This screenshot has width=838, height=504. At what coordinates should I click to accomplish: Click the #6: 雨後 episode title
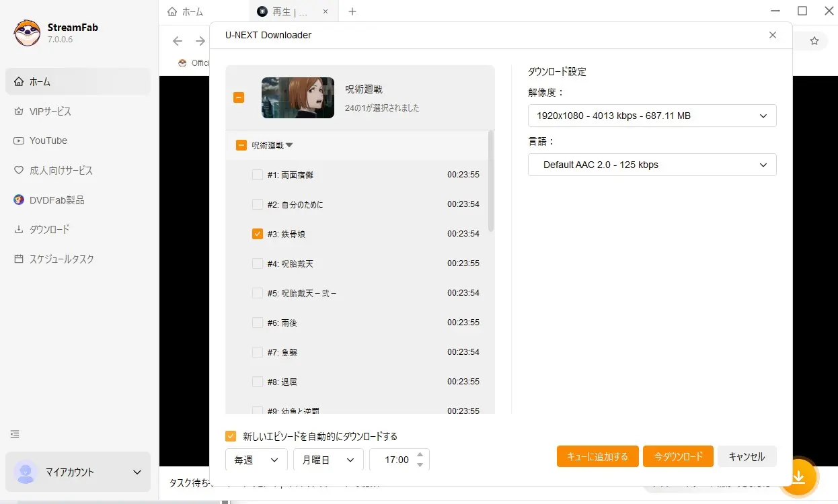click(x=282, y=323)
